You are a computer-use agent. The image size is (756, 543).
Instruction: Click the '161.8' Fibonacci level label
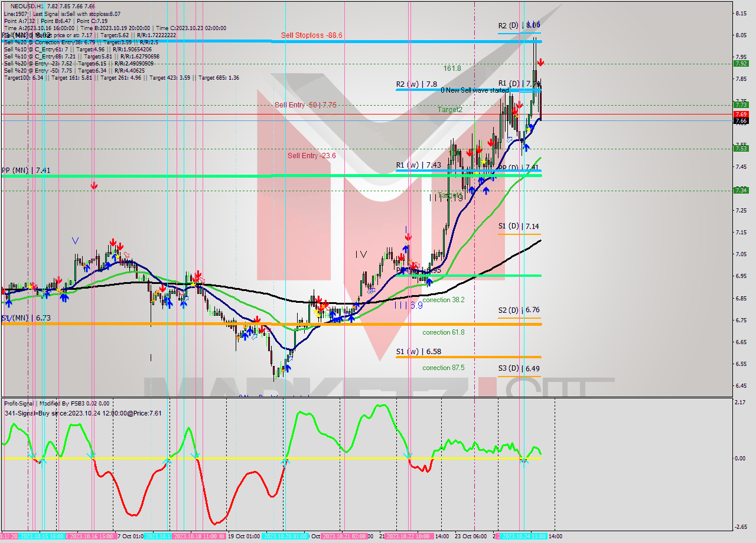[452, 68]
